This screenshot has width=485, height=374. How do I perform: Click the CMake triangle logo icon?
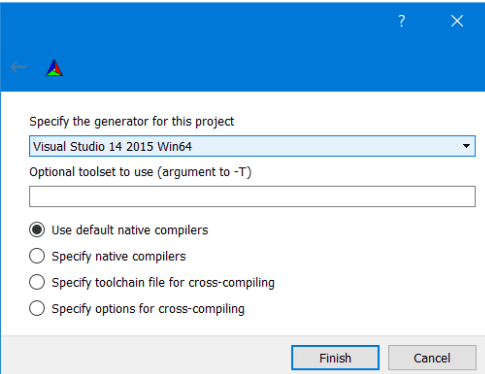click(54, 68)
